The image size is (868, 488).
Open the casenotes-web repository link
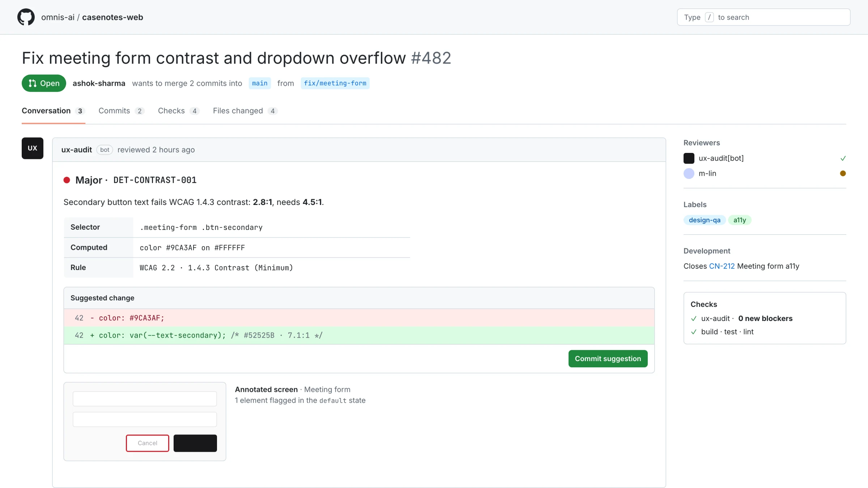coord(112,17)
